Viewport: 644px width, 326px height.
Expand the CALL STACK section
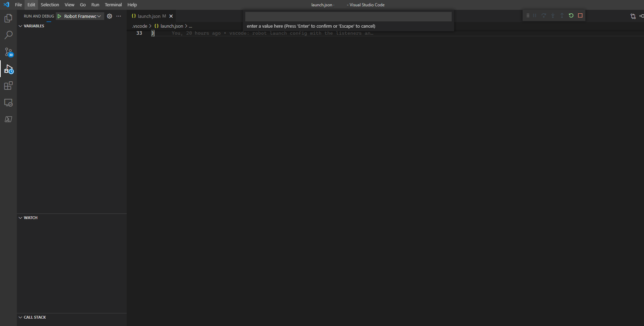(20, 317)
